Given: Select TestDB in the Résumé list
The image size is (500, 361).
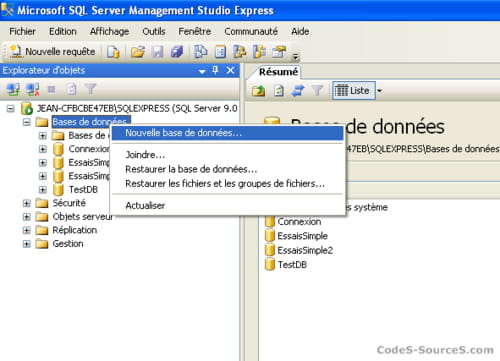Looking at the screenshot, I should (292, 265).
